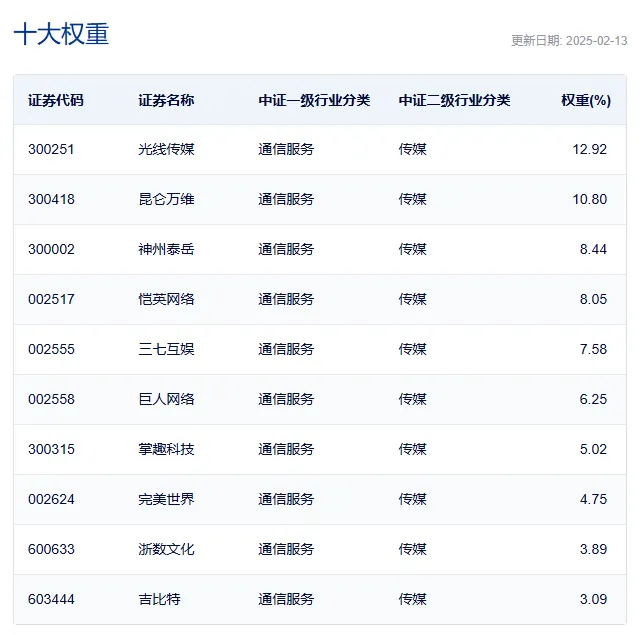Screen dimensions: 643x635
Task: Click weight value 3.09
Action: (x=593, y=600)
